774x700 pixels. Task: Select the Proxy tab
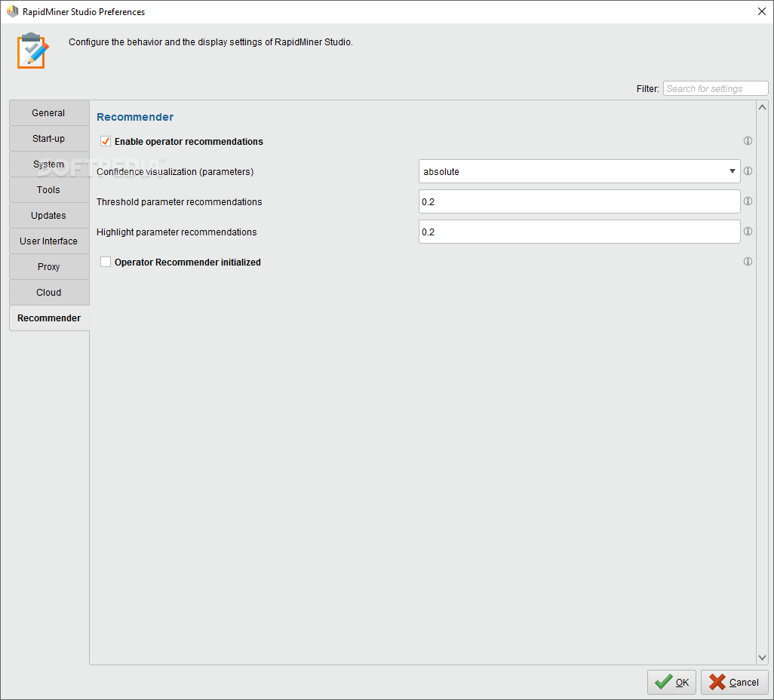49,266
